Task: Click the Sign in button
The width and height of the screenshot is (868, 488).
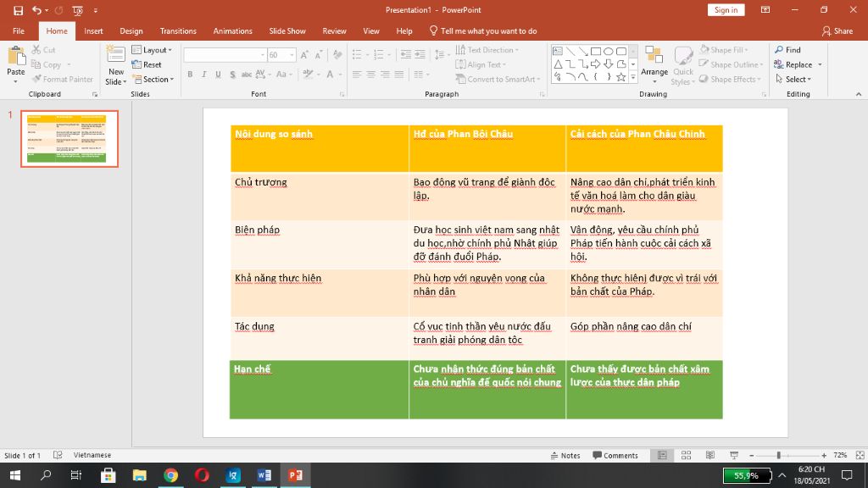Action: tap(726, 10)
